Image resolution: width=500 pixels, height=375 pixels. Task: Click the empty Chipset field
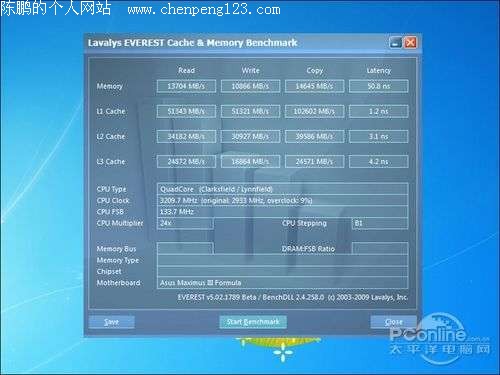tap(282, 272)
